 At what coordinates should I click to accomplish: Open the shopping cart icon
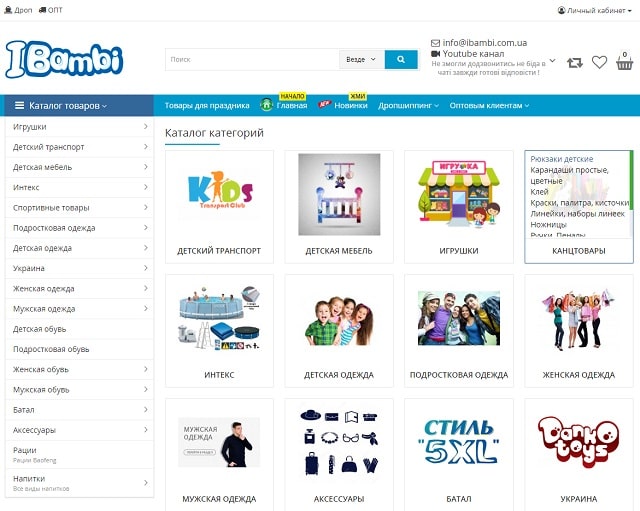pyautogui.click(x=625, y=62)
